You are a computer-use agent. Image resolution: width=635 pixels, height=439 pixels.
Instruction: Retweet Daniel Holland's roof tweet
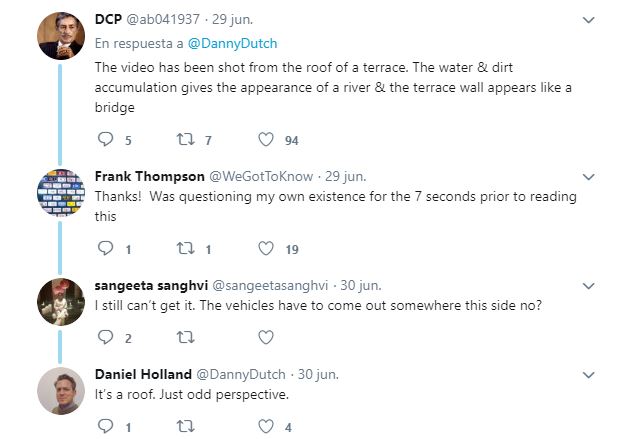(186, 427)
